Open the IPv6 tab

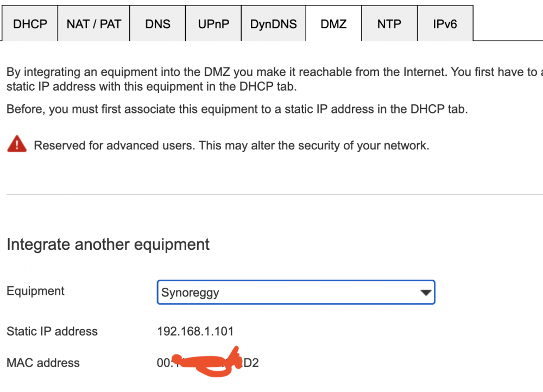point(445,24)
